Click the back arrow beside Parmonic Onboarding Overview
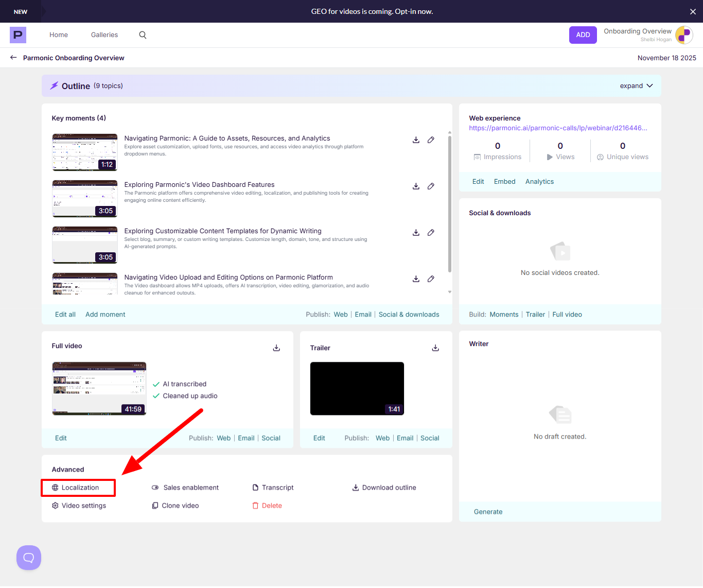The height and width of the screenshot is (588, 703). (x=13, y=58)
